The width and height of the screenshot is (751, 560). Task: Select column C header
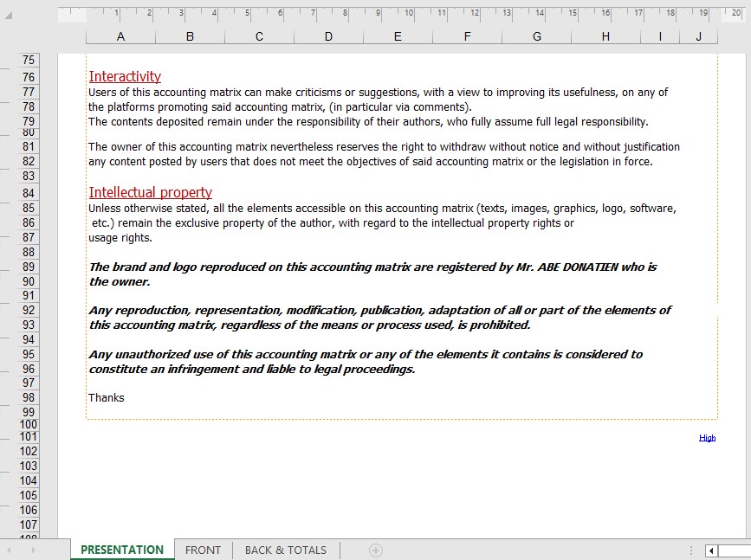[259, 36]
